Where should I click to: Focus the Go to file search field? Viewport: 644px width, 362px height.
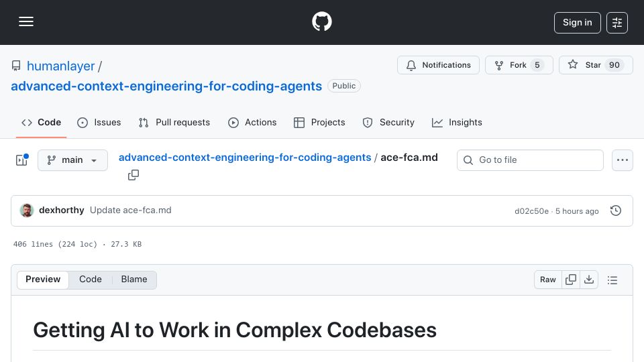(x=530, y=160)
